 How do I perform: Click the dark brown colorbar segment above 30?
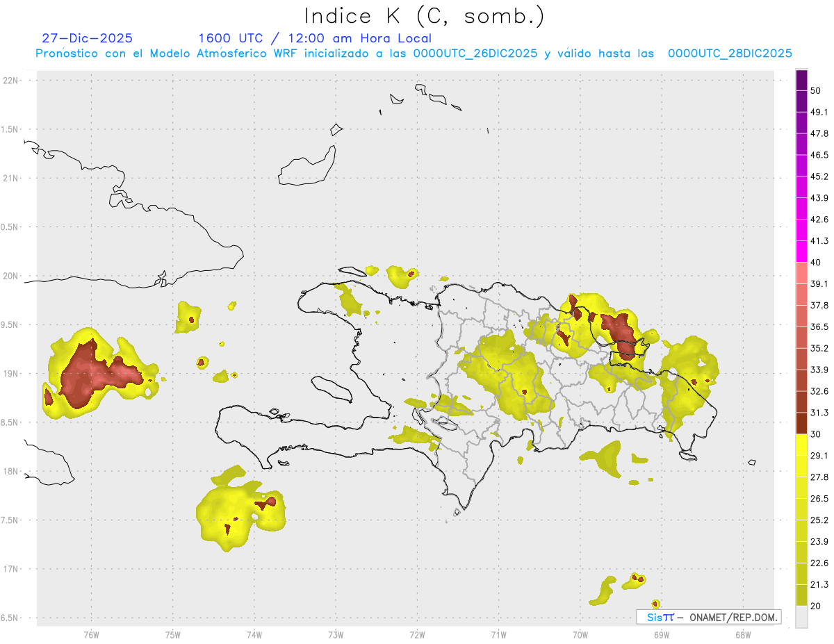pyautogui.click(x=802, y=423)
